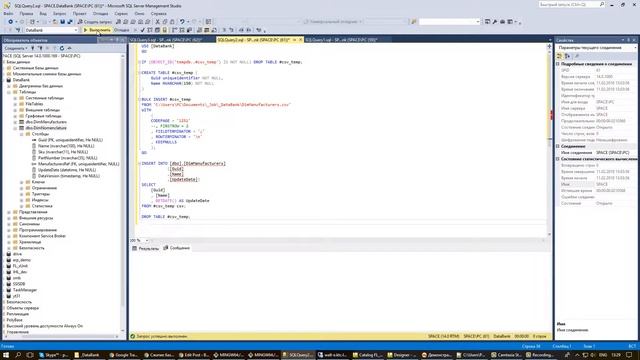
Task: Open the Skype taskbar item
Action: coord(54,355)
